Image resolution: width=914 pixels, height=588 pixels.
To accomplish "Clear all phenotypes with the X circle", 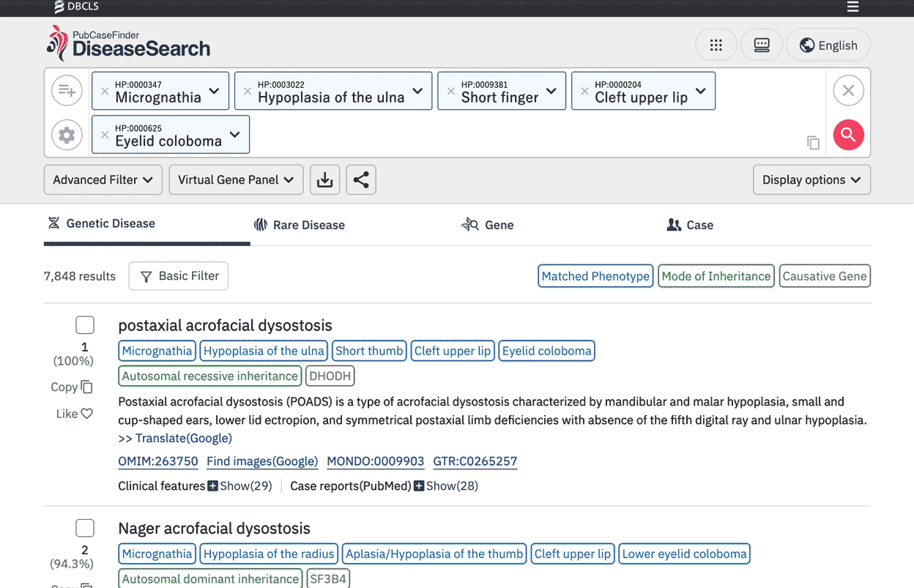I will click(x=848, y=91).
